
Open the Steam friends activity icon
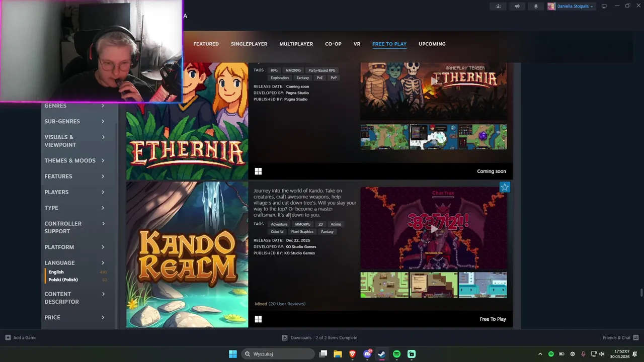pyautogui.click(x=498, y=6)
